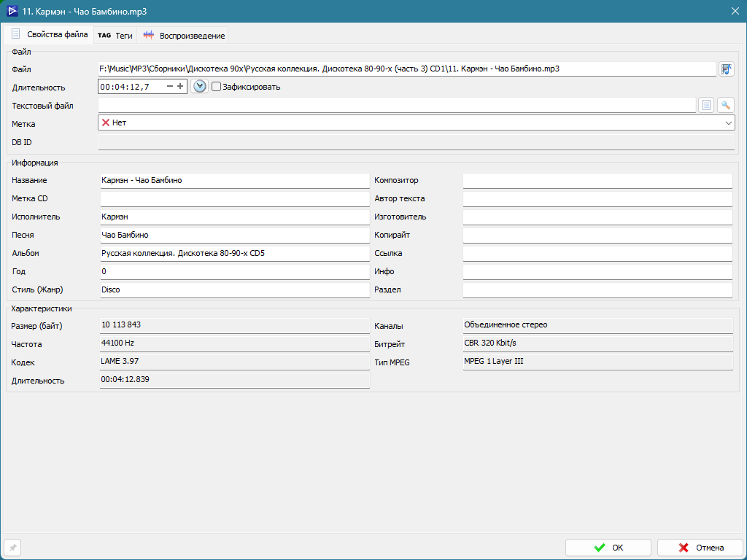Image resolution: width=747 pixels, height=560 pixels.
Task: Close the properties dialog window
Action: pyautogui.click(x=735, y=11)
